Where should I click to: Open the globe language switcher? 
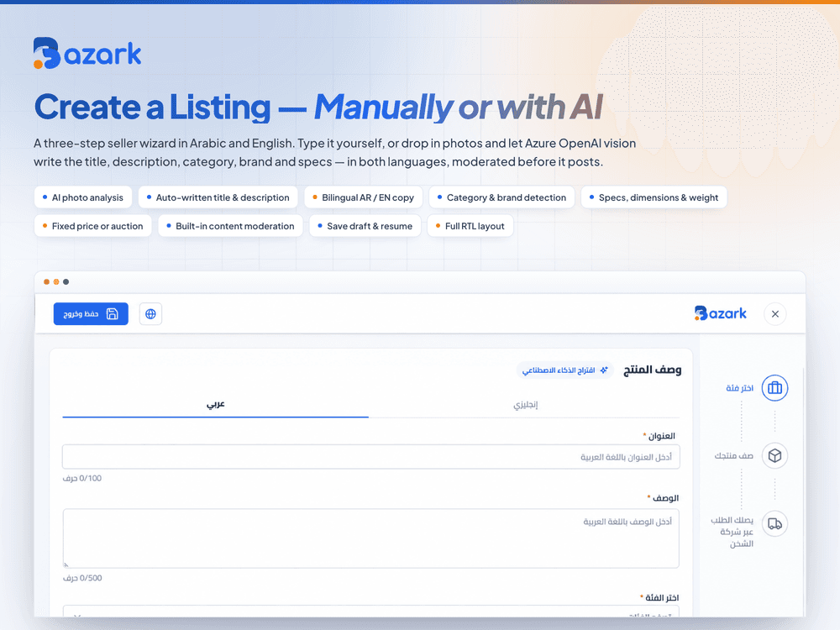pos(150,314)
